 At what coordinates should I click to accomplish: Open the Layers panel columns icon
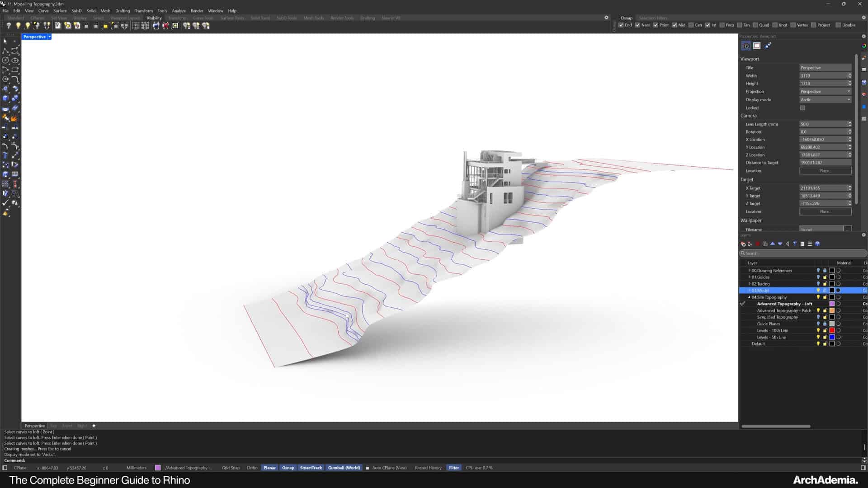click(802, 244)
